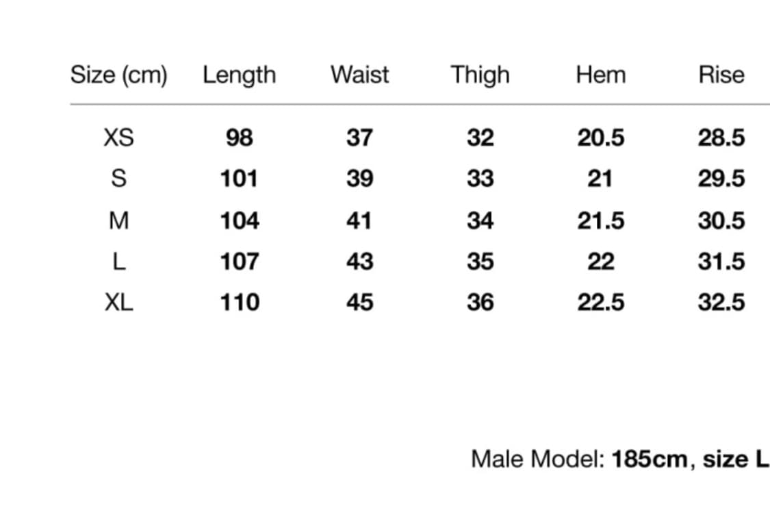The width and height of the screenshot is (770, 532).
Task: Click the M waist value 41
Action: coord(359,220)
